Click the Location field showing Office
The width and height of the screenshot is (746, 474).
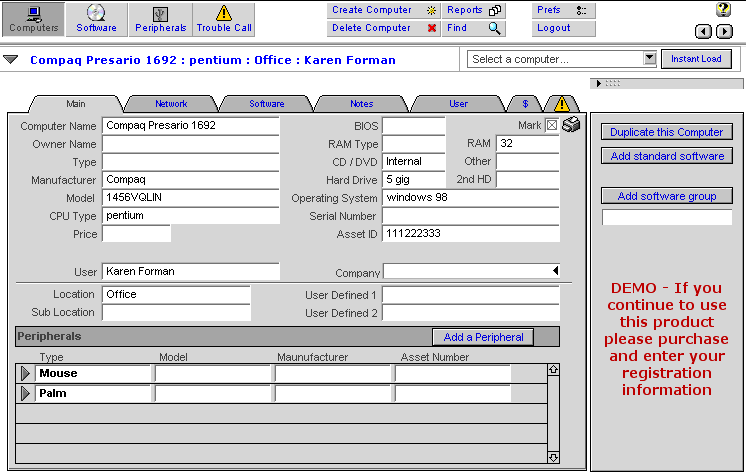pos(177,295)
